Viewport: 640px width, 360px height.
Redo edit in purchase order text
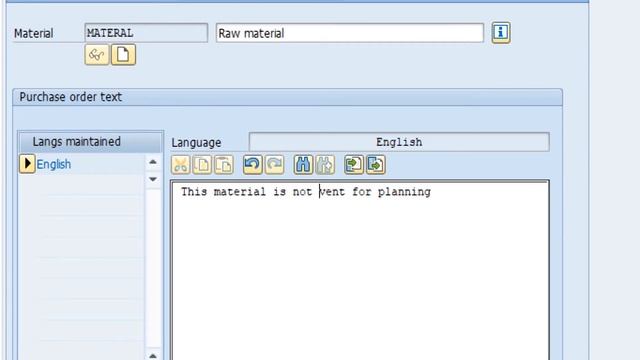tap(274, 165)
